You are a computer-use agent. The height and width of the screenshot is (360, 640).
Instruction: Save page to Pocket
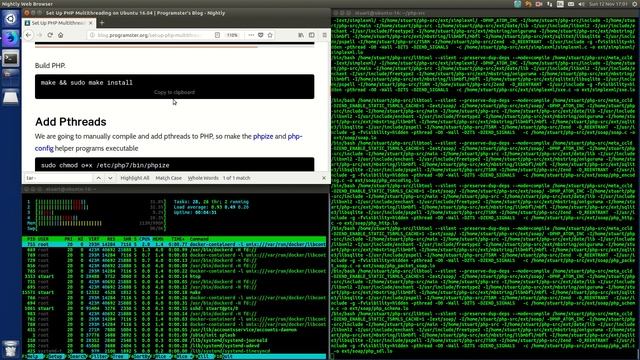[260, 35]
